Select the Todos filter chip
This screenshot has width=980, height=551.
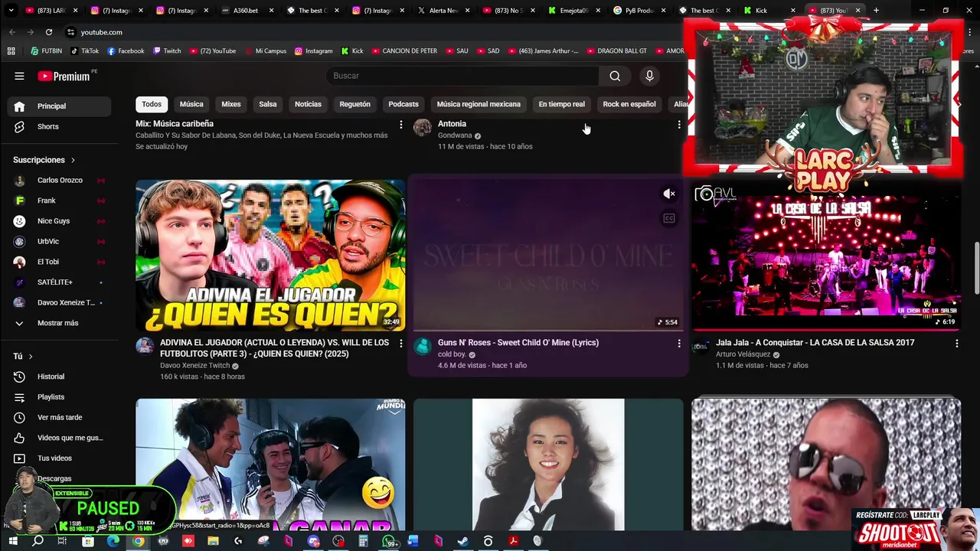point(152,104)
